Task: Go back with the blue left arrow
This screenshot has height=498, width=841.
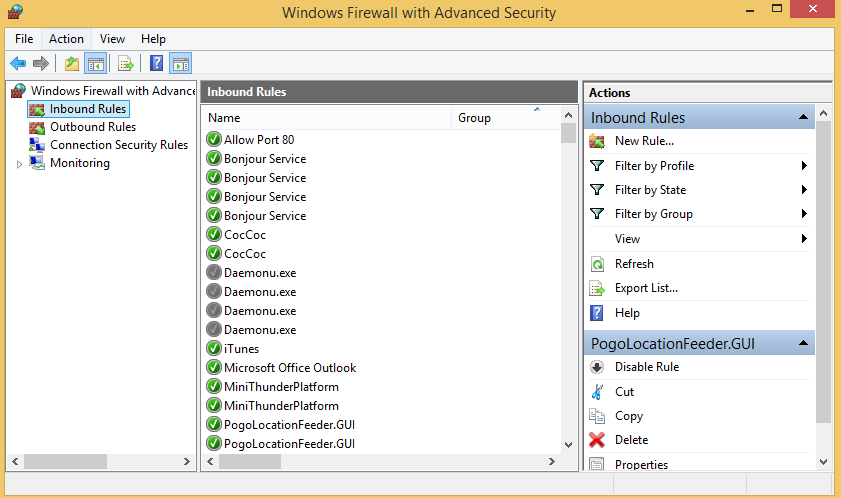Action: pyautogui.click(x=18, y=64)
